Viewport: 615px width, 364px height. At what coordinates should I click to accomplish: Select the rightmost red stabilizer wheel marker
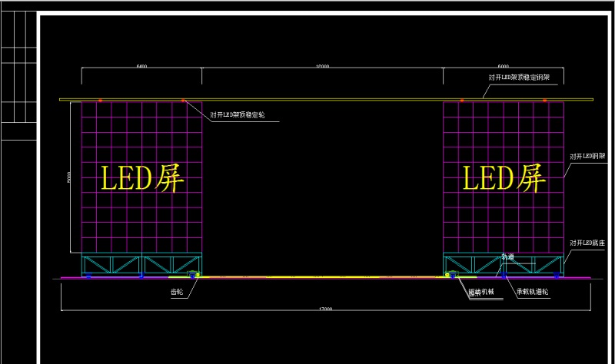(544, 101)
